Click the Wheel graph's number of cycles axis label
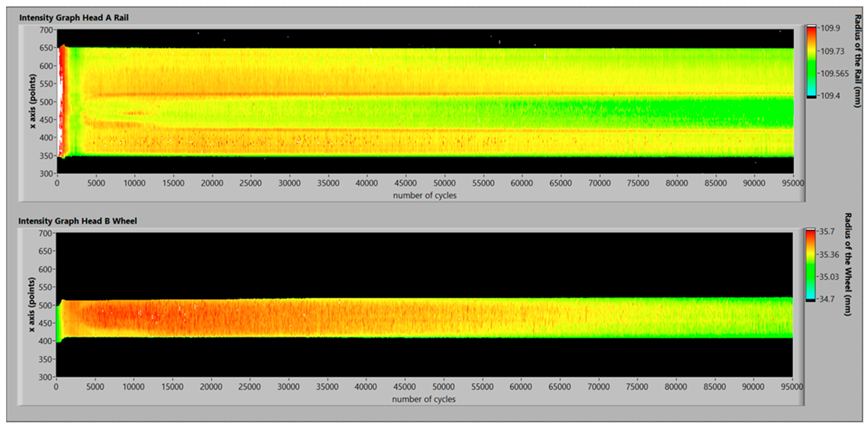 (x=424, y=399)
